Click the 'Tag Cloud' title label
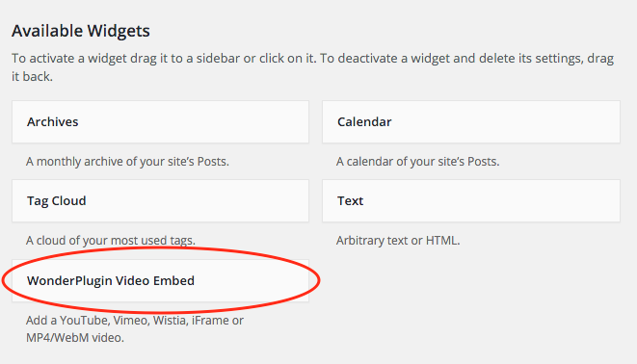This screenshot has width=637, height=364. click(x=57, y=201)
